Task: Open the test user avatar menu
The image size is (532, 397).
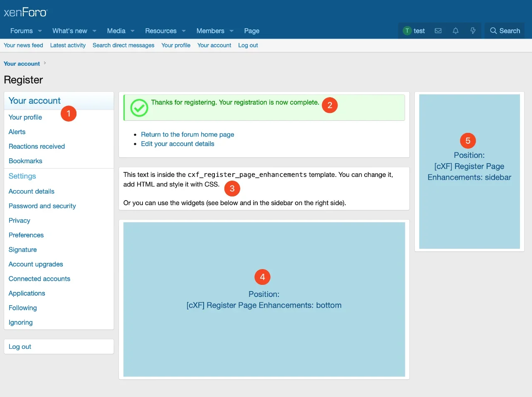Action: 407,30
